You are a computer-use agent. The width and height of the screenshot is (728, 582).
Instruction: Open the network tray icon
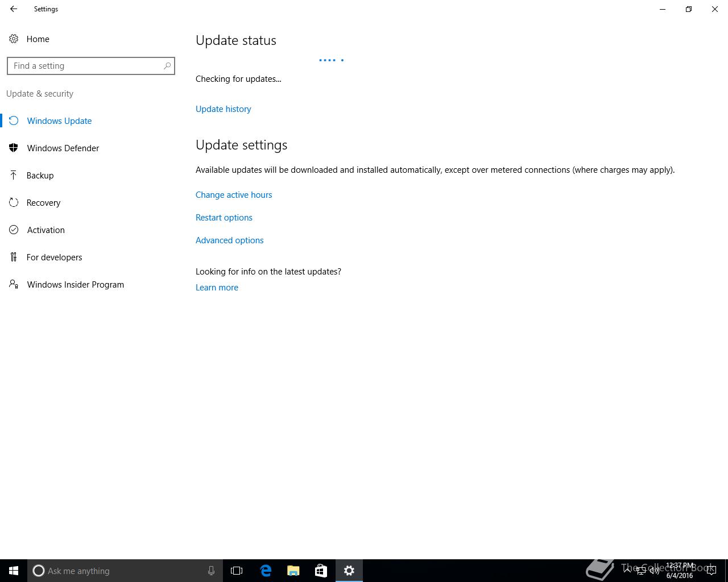641,571
